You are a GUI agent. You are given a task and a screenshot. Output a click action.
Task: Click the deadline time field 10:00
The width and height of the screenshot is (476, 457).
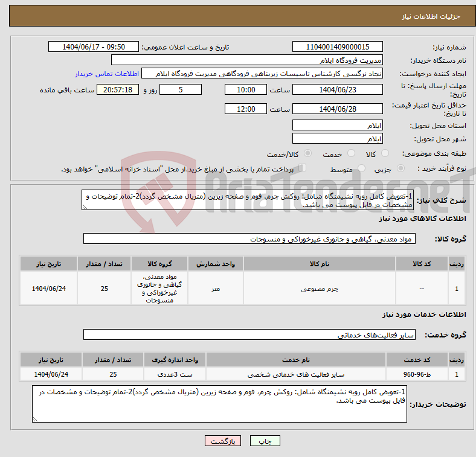(x=246, y=89)
